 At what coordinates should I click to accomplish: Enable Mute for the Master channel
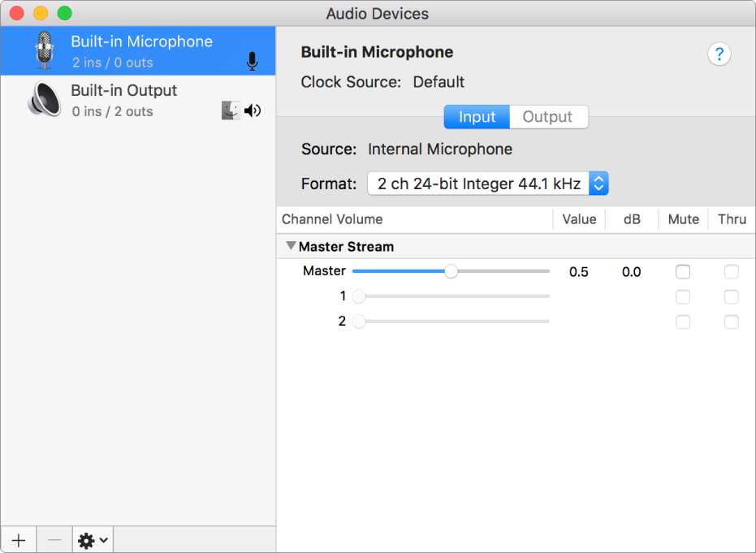pos(683,271)
